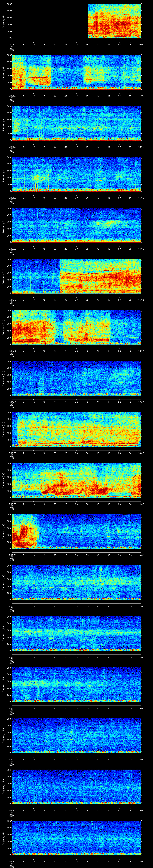Click the '12:17:00' start time label
Viewport: 153px width, 868px height.
pyautogui.click(x=12, y=453)
